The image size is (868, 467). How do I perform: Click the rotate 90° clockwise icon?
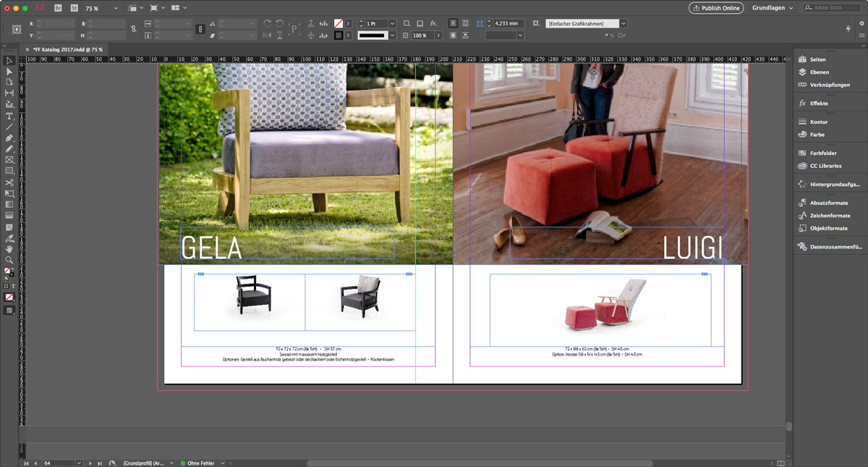pos(268,24)
